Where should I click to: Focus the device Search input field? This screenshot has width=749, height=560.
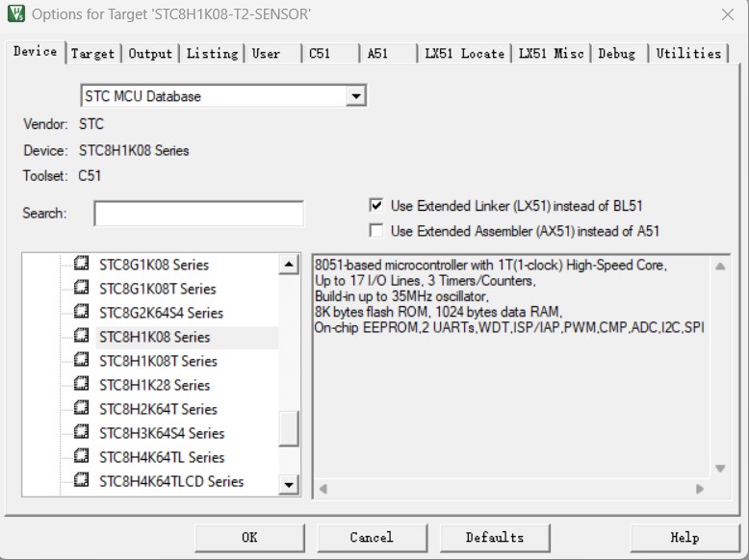coord(198,214)
